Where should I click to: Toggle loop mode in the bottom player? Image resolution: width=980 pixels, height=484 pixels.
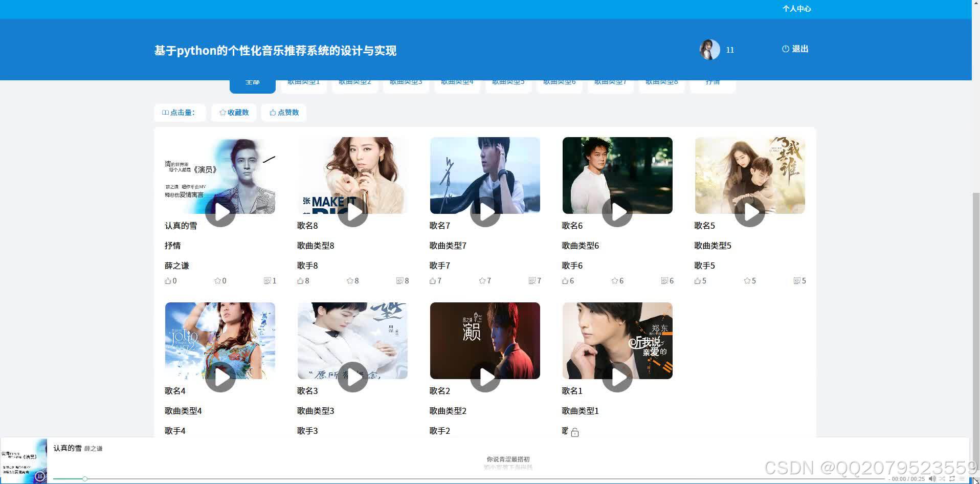(x=952, y=479)
